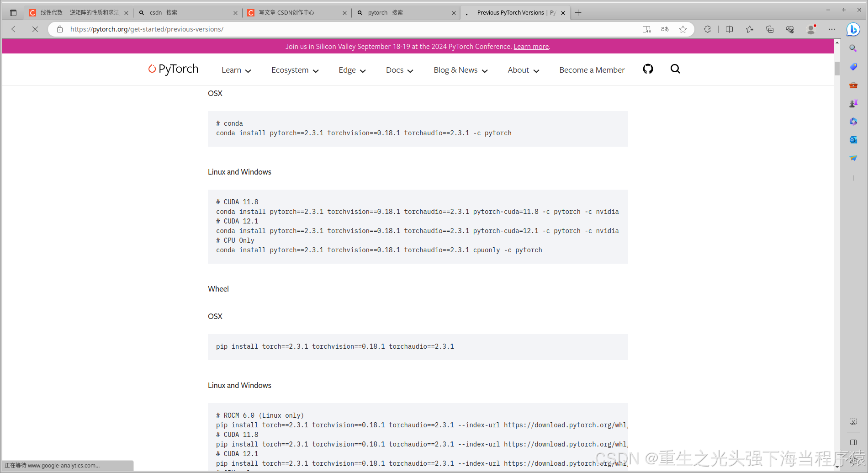Click the Learn more conference link
Image resolution: width=868 pixels, height=473 pixels.
coord(531,46)
